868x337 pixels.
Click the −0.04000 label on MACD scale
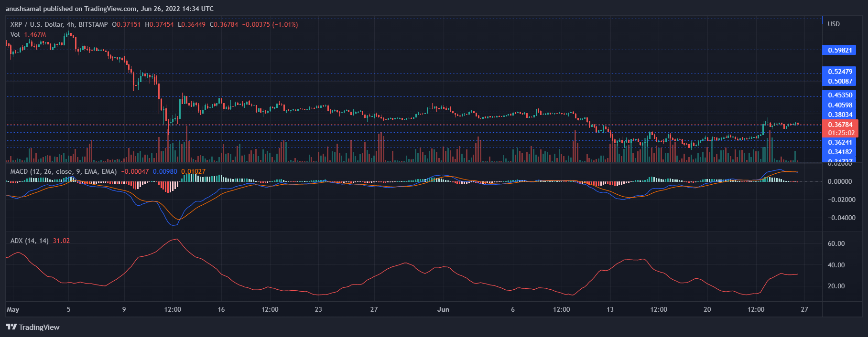841,218
